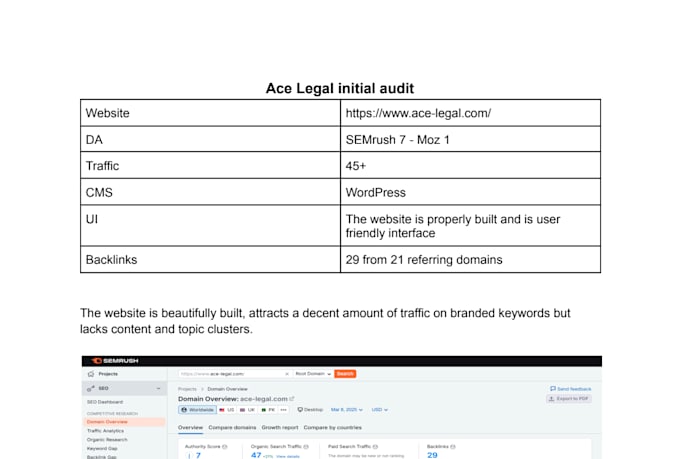Click the Projects home icon in sidebar
Image resolution: width=680 pixels, height=459 pixels.
pyautogui.click(x=91, y=374)
